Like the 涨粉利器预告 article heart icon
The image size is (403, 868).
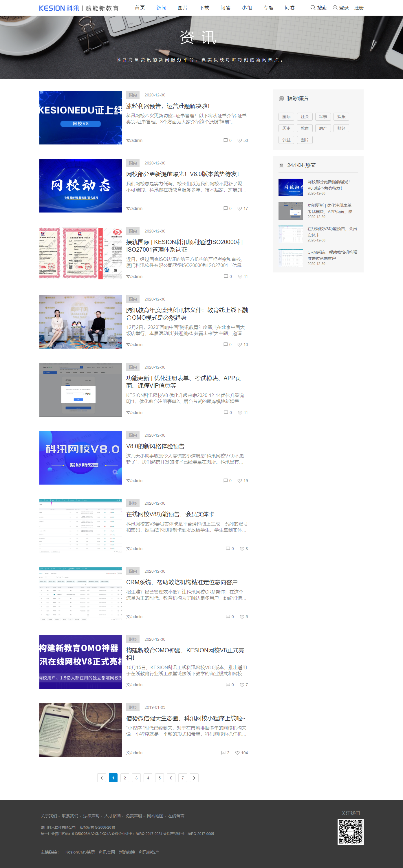240,140
